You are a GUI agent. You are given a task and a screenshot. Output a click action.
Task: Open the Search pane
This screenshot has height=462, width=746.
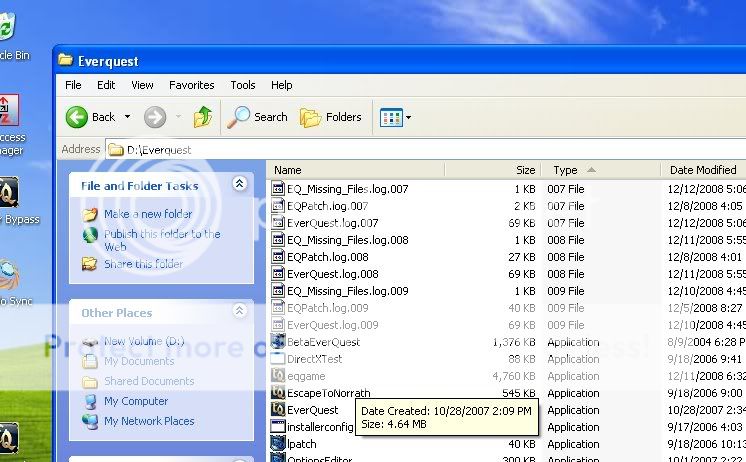pos(257,117)
